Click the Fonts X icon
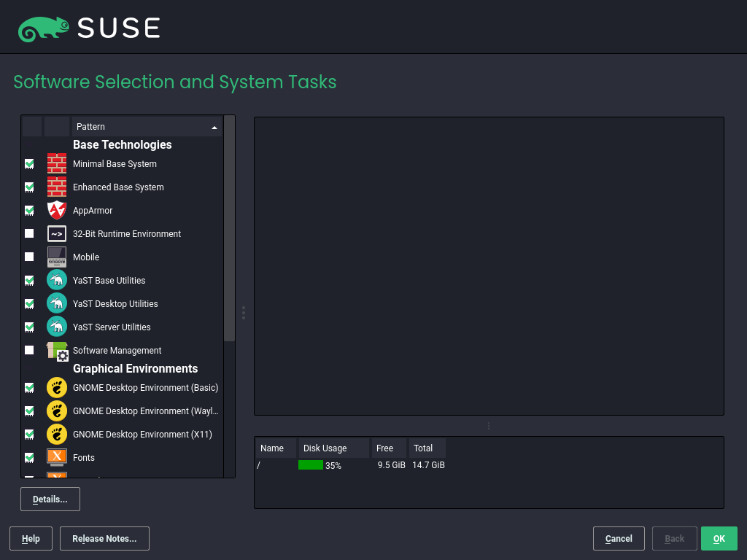Viewport: 747px width, 560px height. point(57,458)
